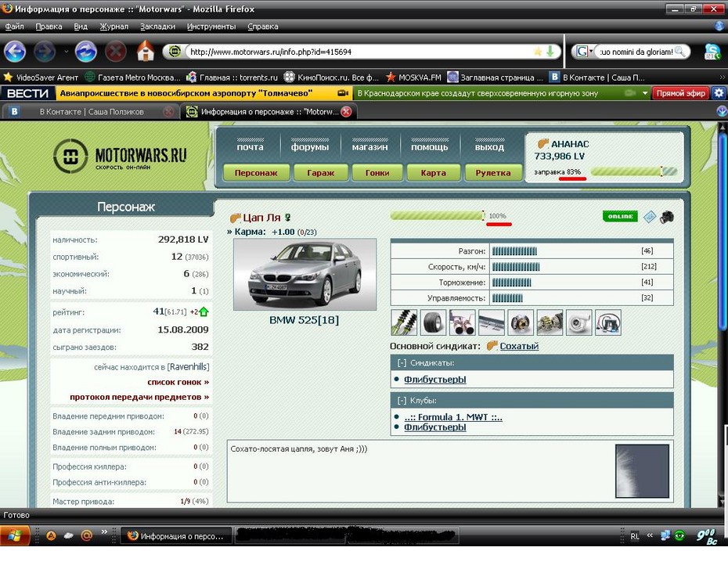The height and width of the screenshot is (569, 728).
Task: Click the red stop loading icon
Action: pos(116,51)
